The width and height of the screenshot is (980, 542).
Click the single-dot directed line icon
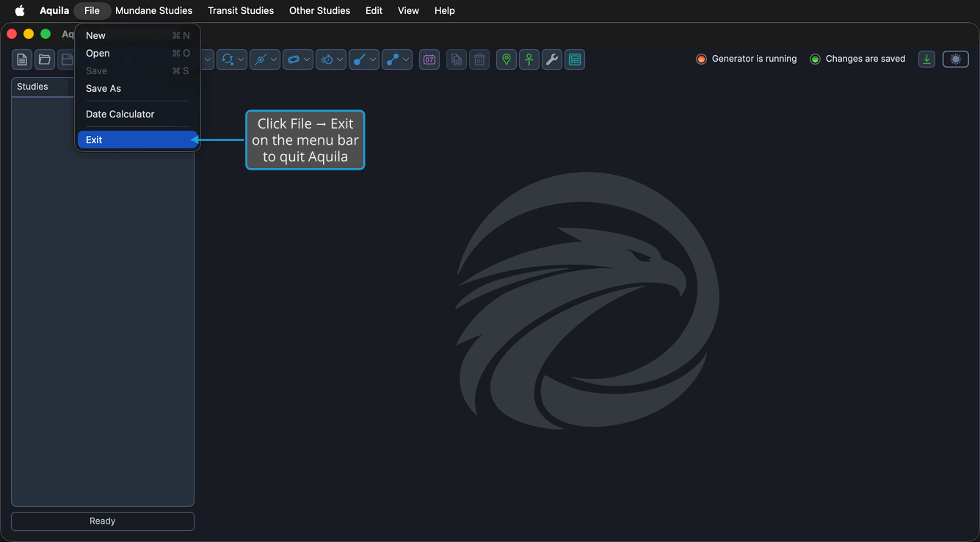[x=359, y=59]
